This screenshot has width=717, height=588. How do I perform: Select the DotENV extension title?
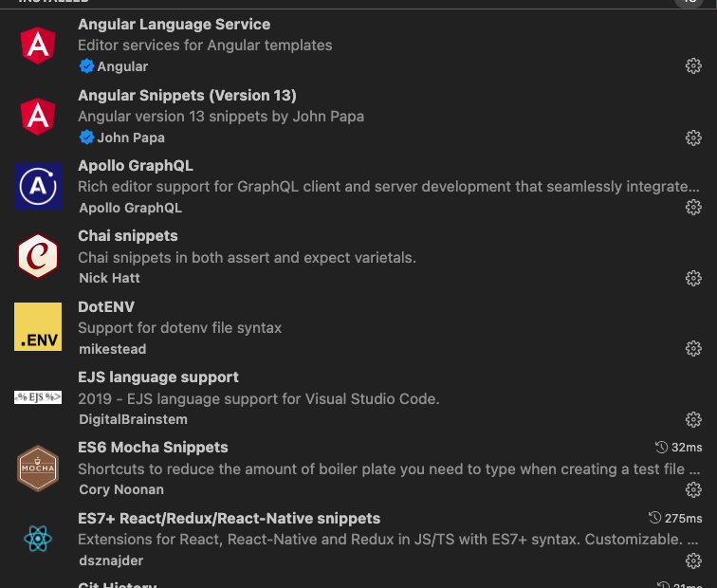click(106, 306)
